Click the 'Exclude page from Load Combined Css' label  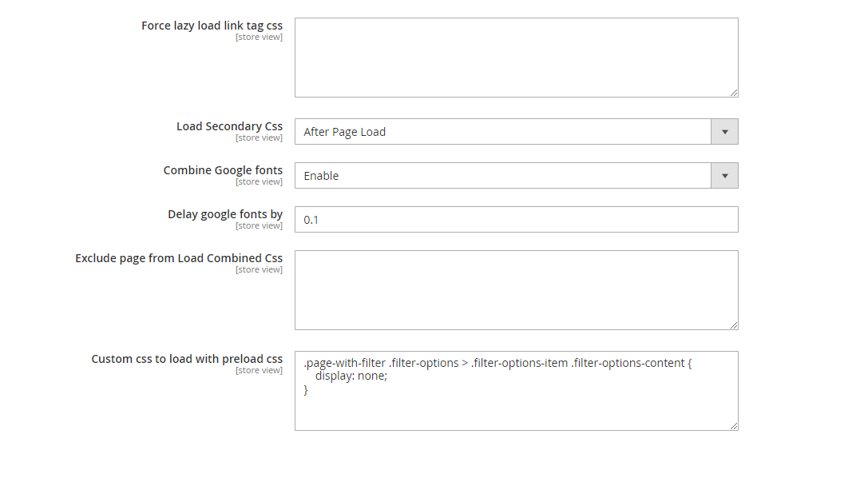coord(179,258)
